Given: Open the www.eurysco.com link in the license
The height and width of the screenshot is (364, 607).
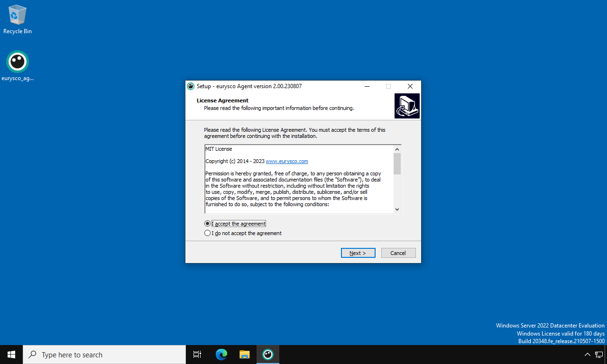Looking at the screenshot, I should [x=287, y=161].
